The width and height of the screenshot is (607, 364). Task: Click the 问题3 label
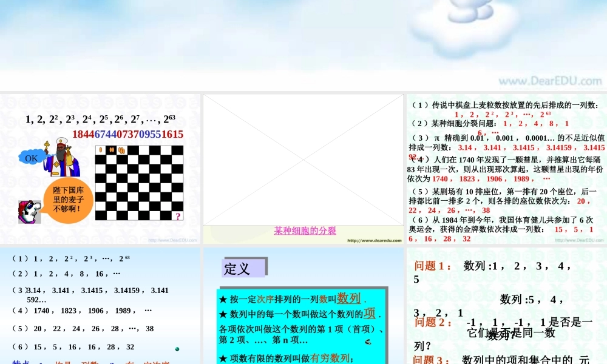(x=432, y=360)
